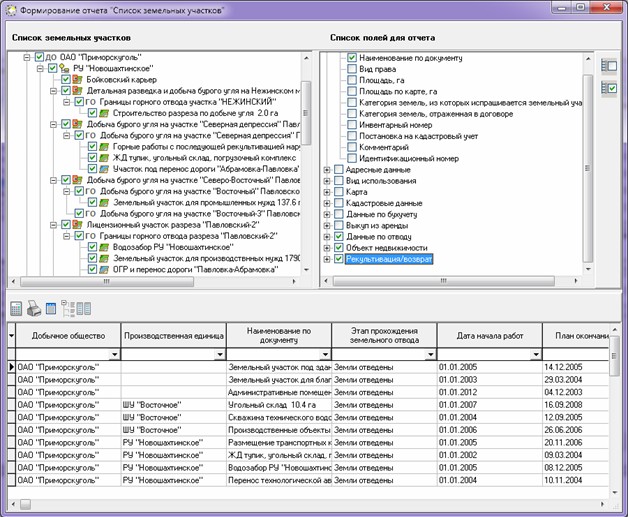628x517 pixels.
Task: Click the printer icon in report toolbar
Action: (x=34, y=308)
